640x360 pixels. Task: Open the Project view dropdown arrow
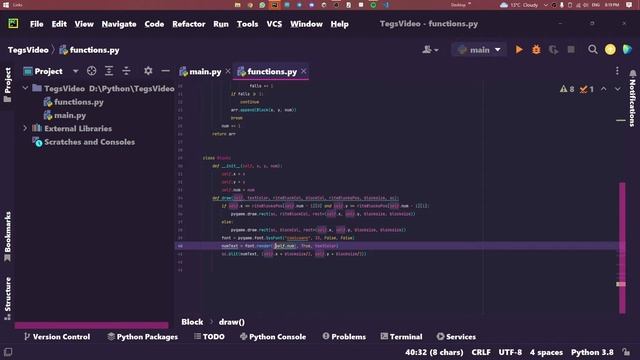point(76,71)
